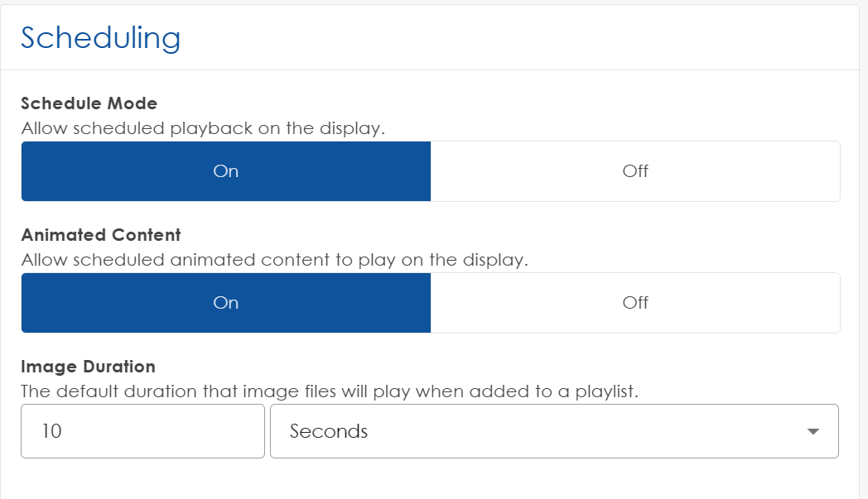868x499 pixels.
Task: Select the Off segment under Animated Content
Action: click(635, 303)
